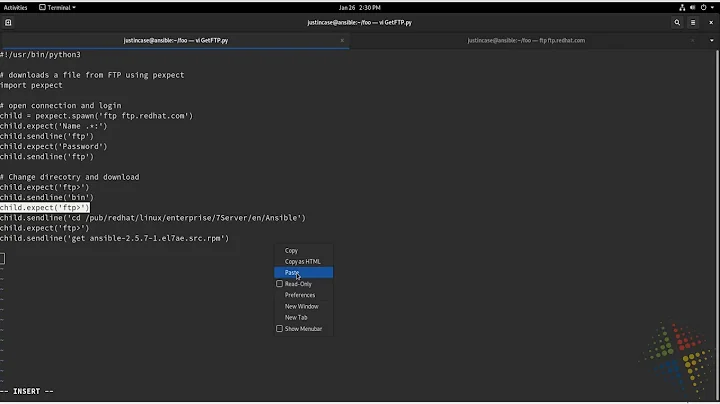720x404 pixels.
Task: Enable the Show Menubar checkbox
Action: tap(280, 329)
